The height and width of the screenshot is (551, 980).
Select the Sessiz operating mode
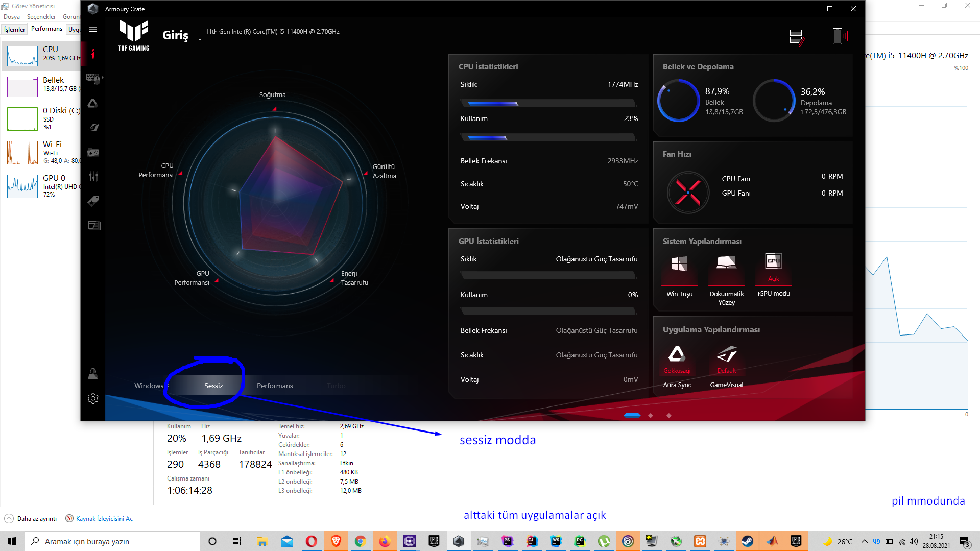click(213, 386)
